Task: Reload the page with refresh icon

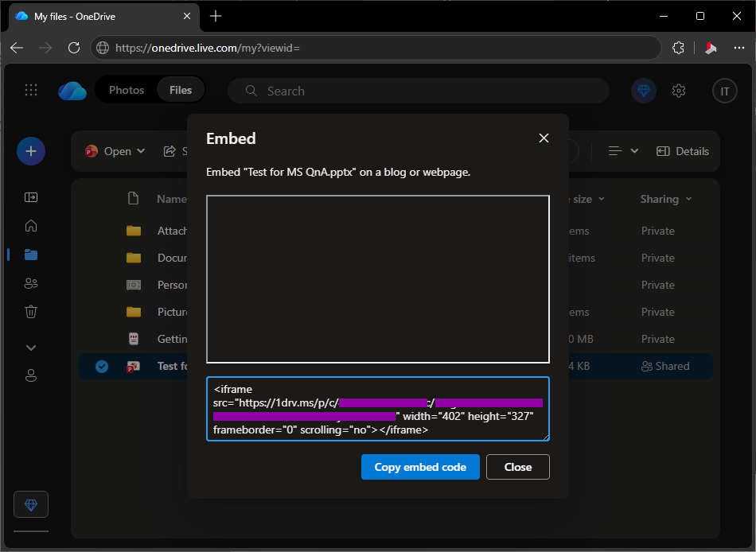Action: [x=74, y=48]
